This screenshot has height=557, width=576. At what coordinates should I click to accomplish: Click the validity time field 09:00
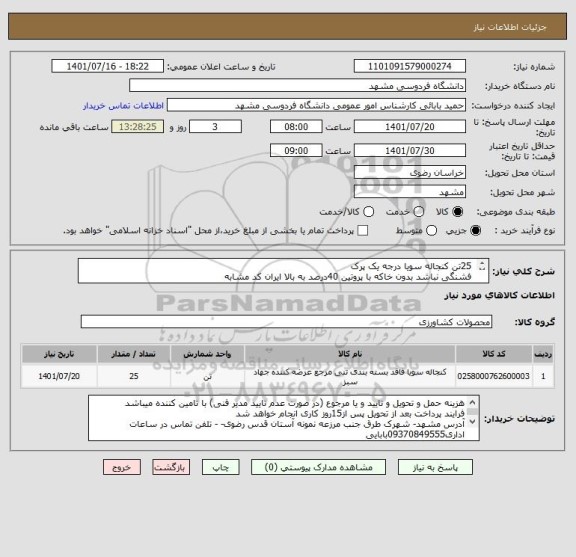[x=296, y=150]
